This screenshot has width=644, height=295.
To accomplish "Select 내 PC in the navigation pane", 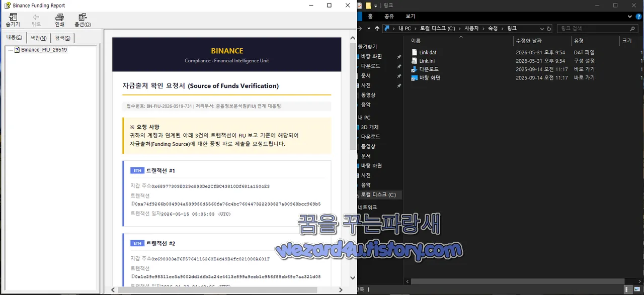I will tap(364, 118).
